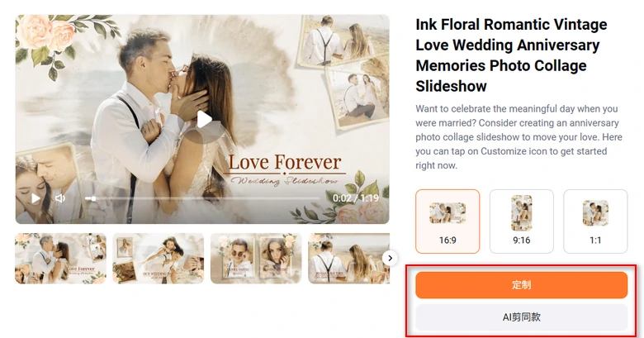
Task: Select the 9:16 aspect ratio option
Action: (x=521, y=221)
